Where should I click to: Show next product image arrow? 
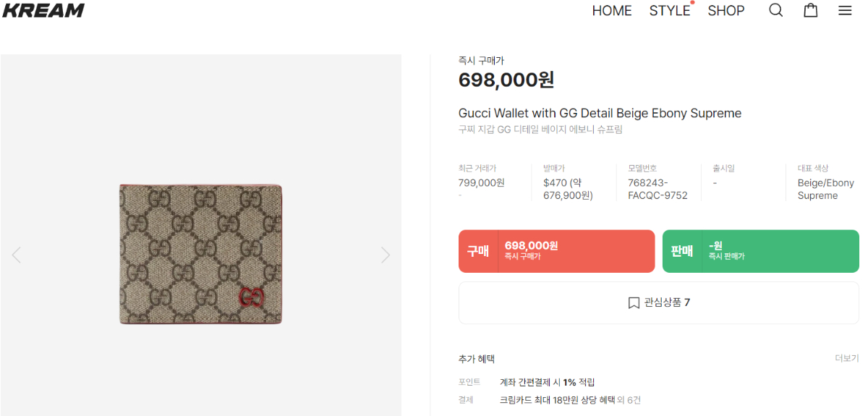click(x=386, y=255)
